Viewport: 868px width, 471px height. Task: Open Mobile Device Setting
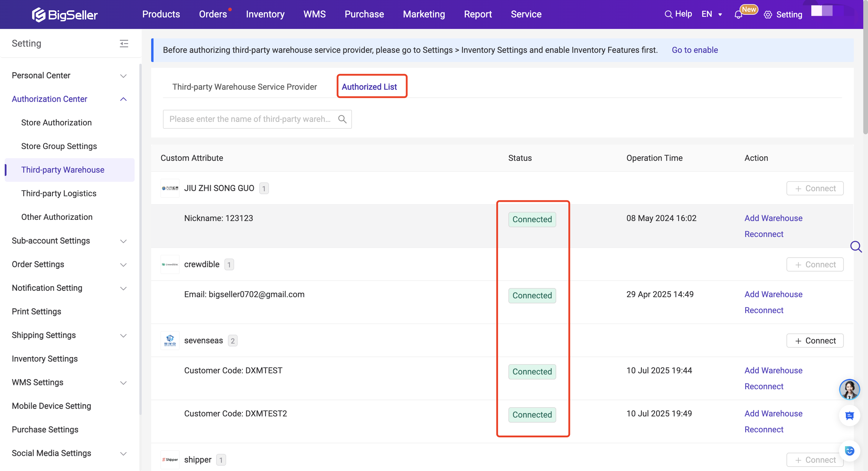point(51,406)
